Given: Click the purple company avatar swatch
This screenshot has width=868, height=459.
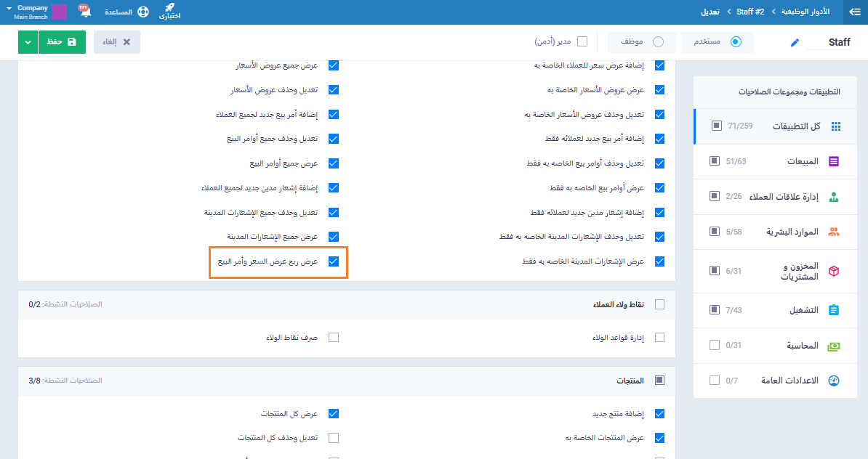Looking at the screenshot, I should 60,12.
